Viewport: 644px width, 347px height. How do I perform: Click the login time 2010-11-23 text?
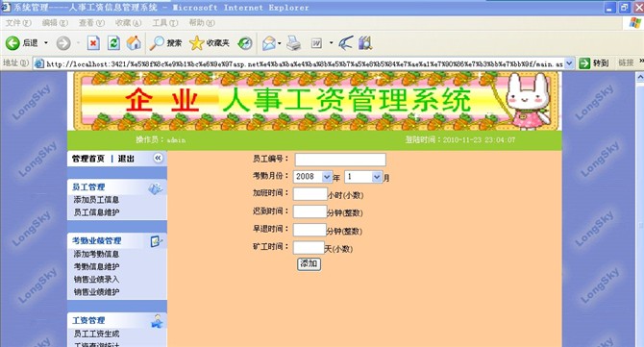coord(460,140)
